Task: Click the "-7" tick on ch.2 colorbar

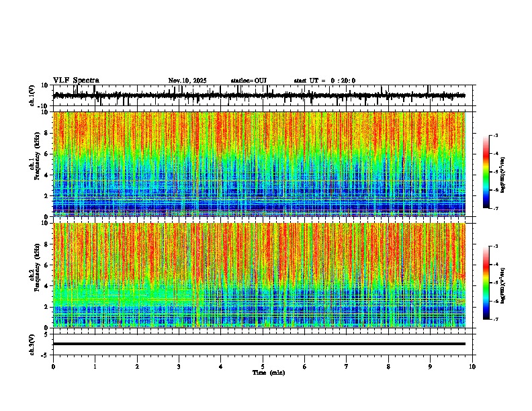Action: [x=496, y=319]
